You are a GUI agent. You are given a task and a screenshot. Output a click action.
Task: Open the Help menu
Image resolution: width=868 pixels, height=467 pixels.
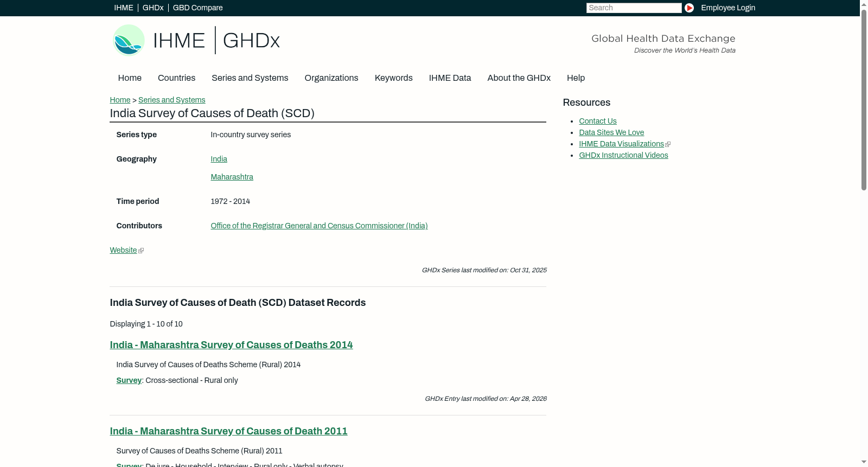tap(576, 78)
